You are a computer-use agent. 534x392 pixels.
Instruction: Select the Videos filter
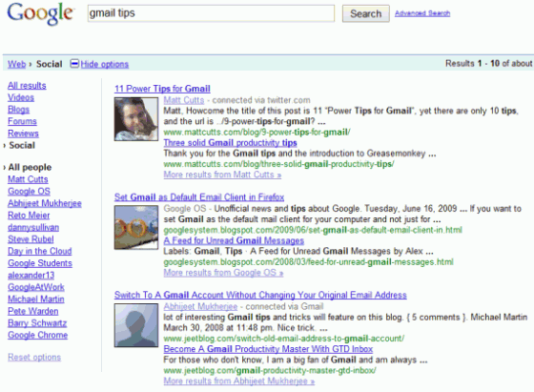(x=21, y=97)
